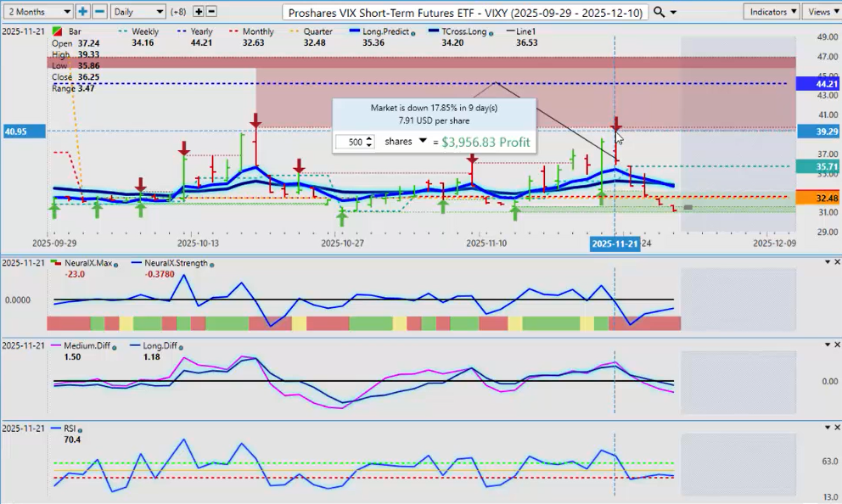The width and height of the screenshot is (842, 504).
Task: Click the black plus bar-offset button
Action: click(x=199, y=11)
